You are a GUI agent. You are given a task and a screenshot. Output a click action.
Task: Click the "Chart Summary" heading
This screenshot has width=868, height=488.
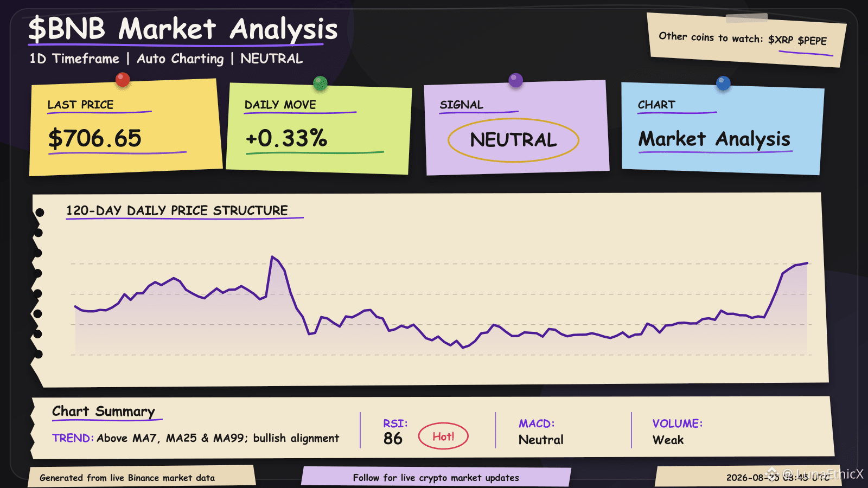104,412
